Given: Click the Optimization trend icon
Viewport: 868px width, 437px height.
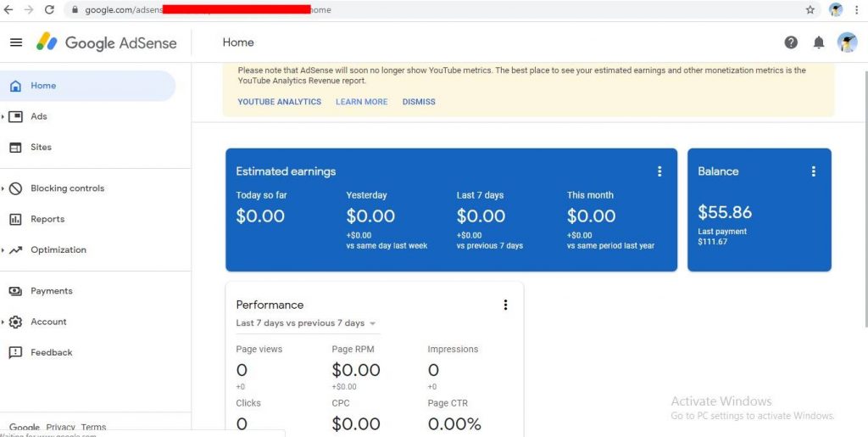Looking at the screenshot, I should click(15, 249).
